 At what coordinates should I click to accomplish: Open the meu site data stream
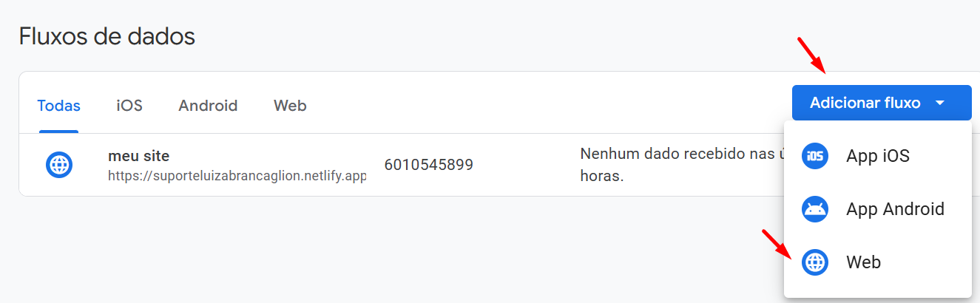tap(139, 156)
